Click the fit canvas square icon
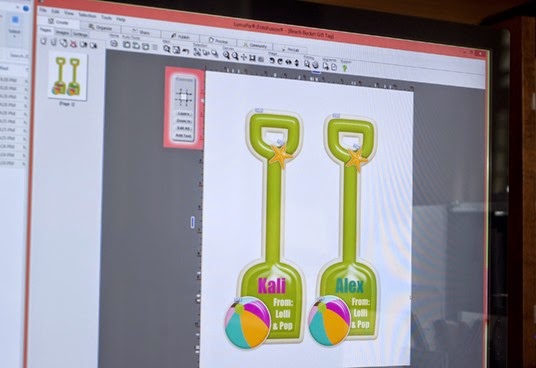 (x=252, y=58)
